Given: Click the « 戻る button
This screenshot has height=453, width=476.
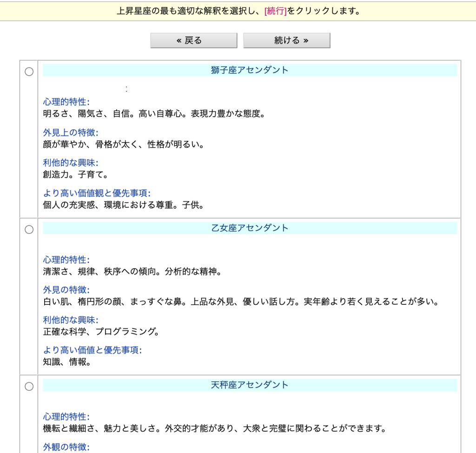Looking at the screenshot, I should pyautogui.click(x=193, y=40).
